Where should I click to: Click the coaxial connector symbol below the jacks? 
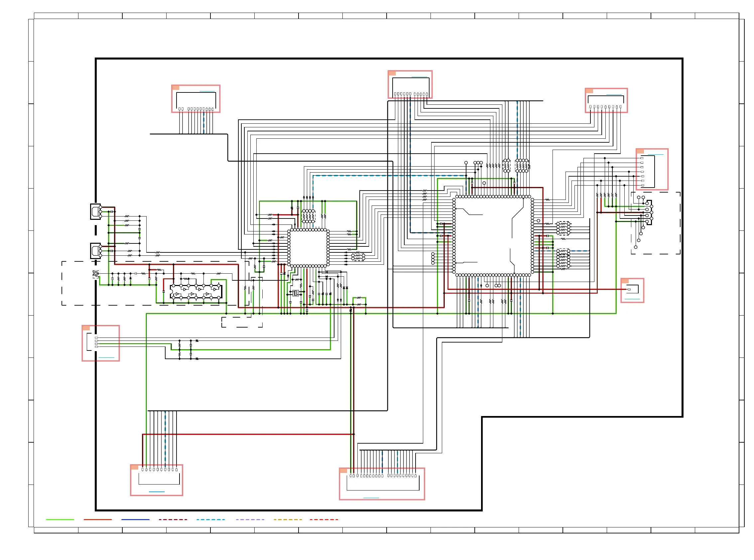[96, 274]
